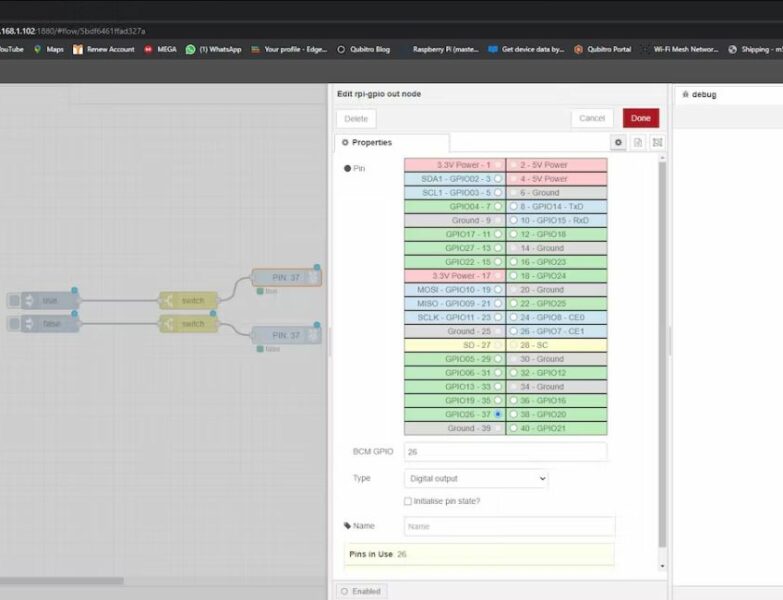Viewport: 783px width, 600px height.
Task: Select the upper switch node
Action: [x=188, y=300]
